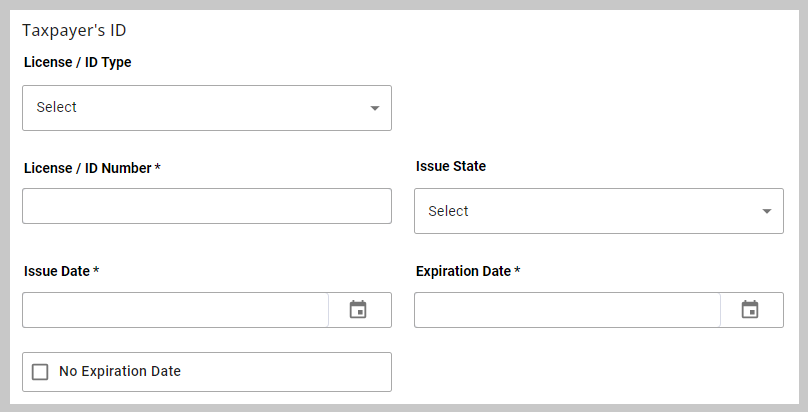Click the License / ID Type label
Image resolution: width=808 pixels, height=412 pixels.
(x=78, y=62)
